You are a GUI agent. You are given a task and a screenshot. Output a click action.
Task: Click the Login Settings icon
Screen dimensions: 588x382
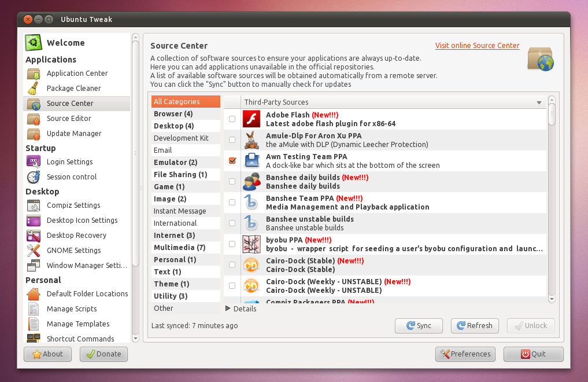34,161
